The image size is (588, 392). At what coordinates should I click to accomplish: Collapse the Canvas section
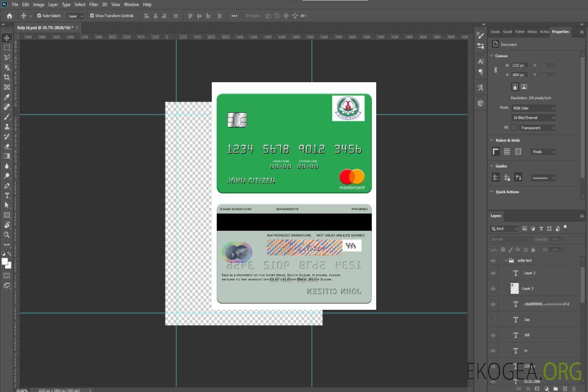pyautogui.click(x=492, y=56)
